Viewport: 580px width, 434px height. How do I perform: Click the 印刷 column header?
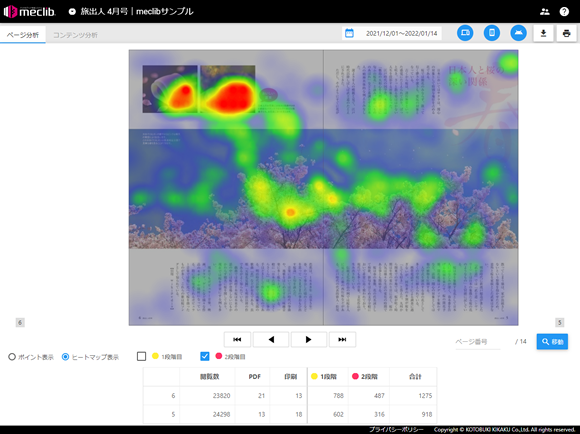coord(290,377)
